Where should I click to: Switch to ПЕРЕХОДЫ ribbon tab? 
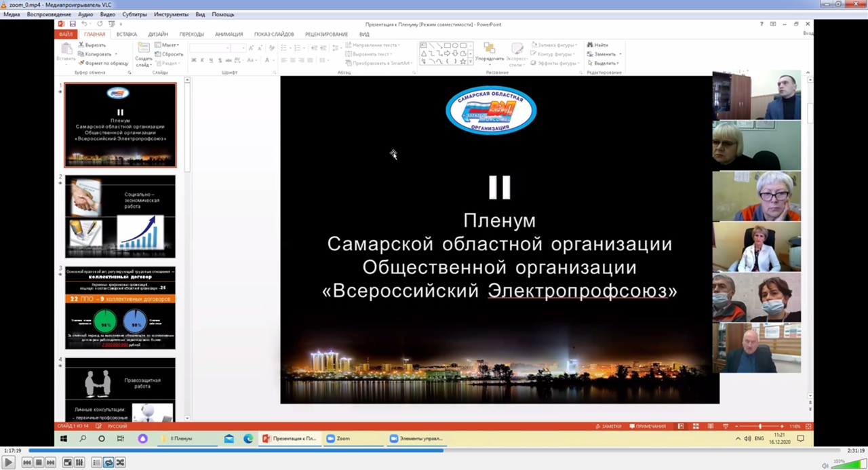click(x=192, y=34)
